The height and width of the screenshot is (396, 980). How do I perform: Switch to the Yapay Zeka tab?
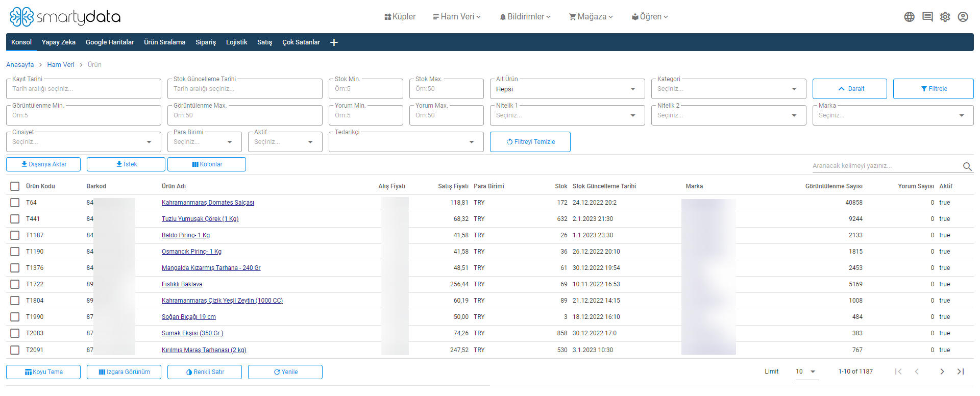(59, 42)
